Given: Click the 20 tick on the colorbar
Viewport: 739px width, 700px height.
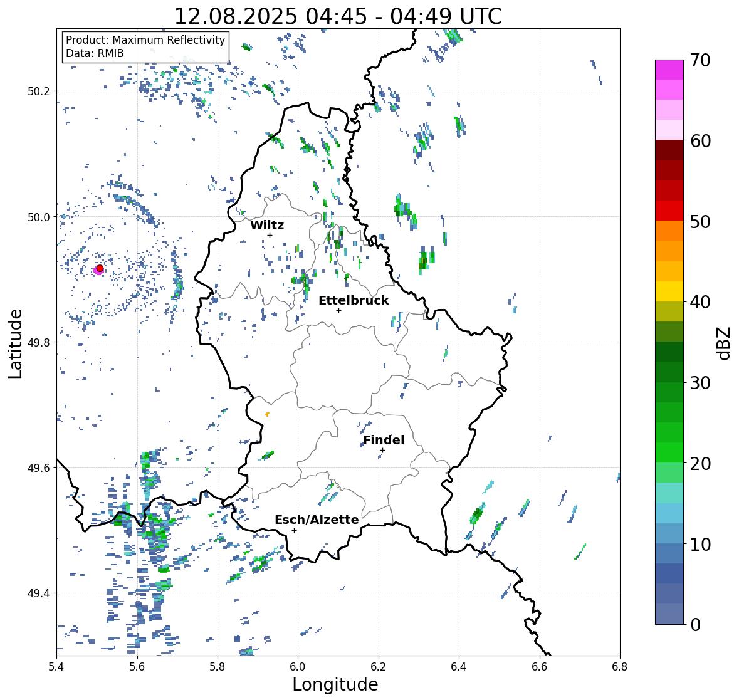Looking at the screenshot, I should pos(700,464).
